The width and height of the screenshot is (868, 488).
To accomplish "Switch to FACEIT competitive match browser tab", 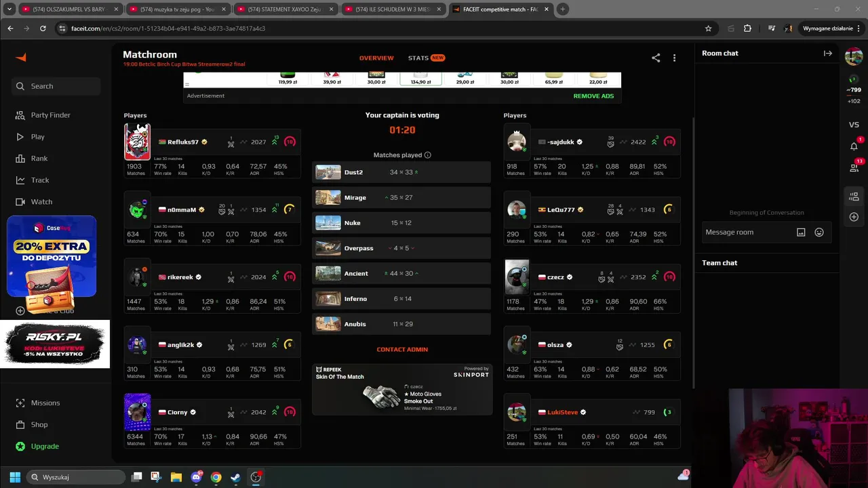I will 500,9.
